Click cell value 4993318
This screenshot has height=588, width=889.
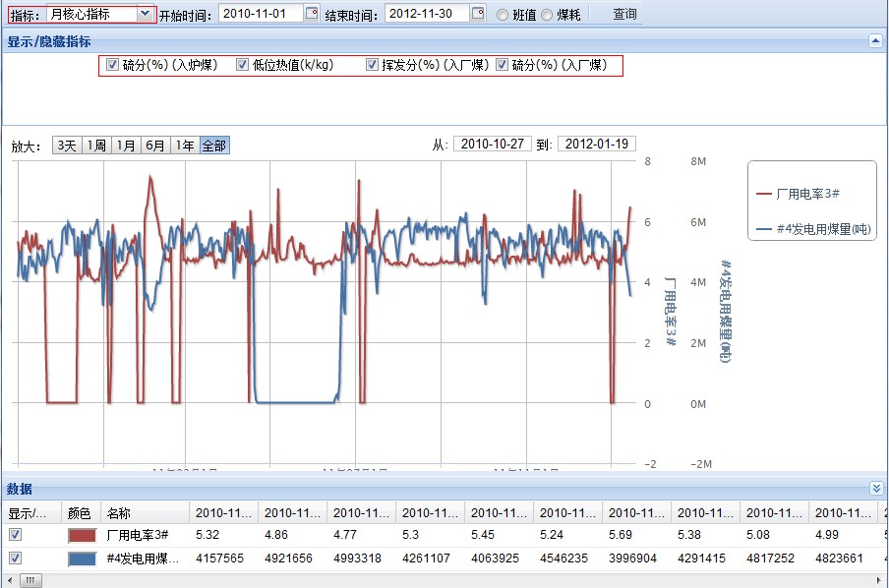(x=357, y=559)
